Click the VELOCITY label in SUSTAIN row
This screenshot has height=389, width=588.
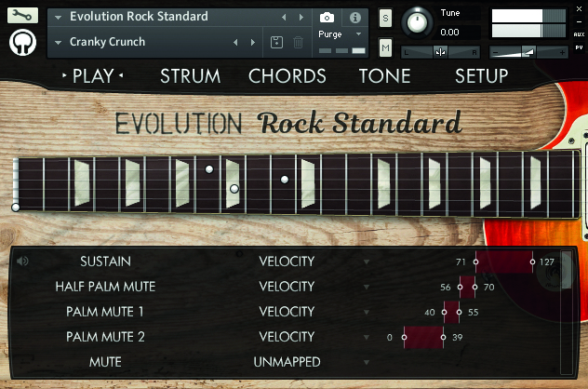287,262
